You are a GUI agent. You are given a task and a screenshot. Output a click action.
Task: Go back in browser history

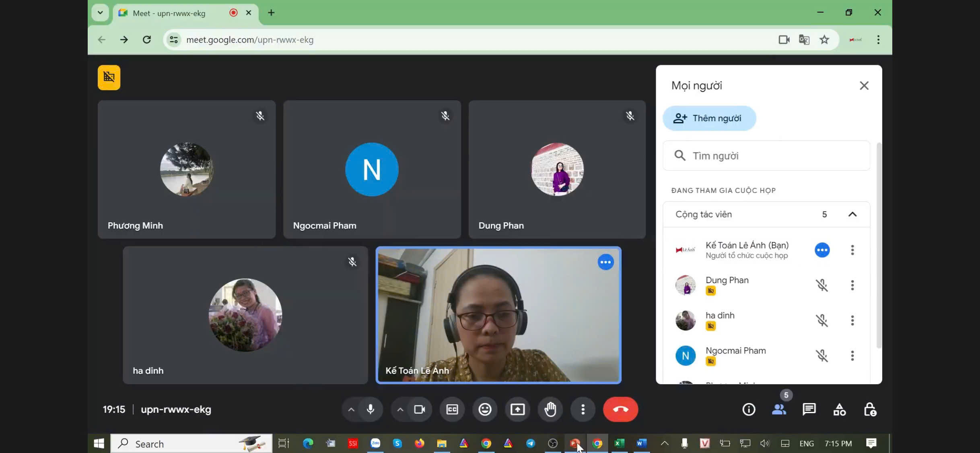(102, 39)
